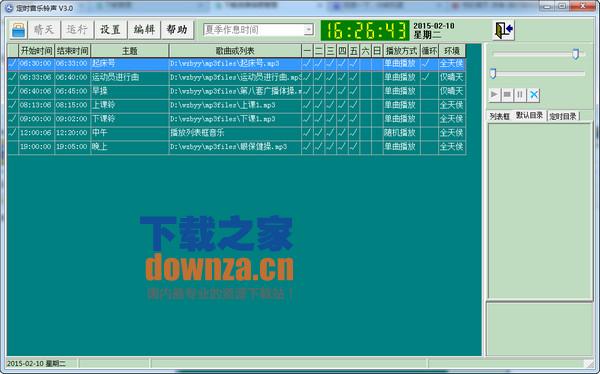Click the stop playback button
This screenshot has height=374, width=600.
(507, 94)
